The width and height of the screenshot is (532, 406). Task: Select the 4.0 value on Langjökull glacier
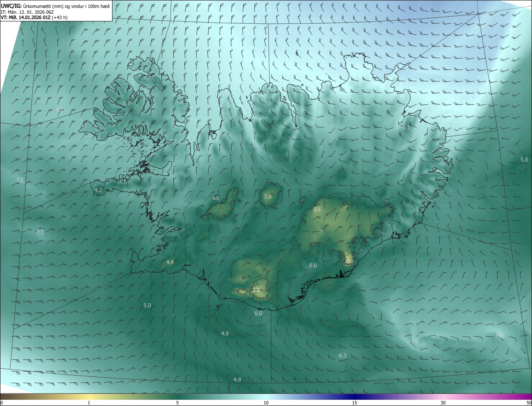(x=216, y=198)
